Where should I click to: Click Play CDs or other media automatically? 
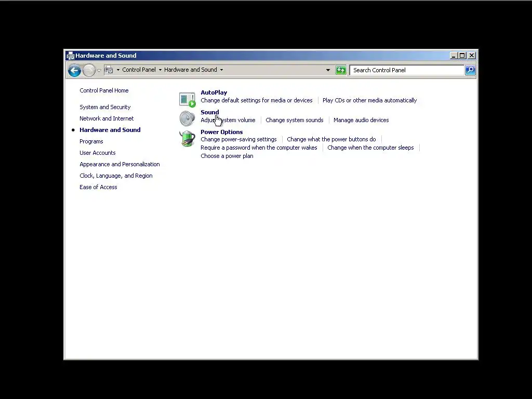point(369,100)
